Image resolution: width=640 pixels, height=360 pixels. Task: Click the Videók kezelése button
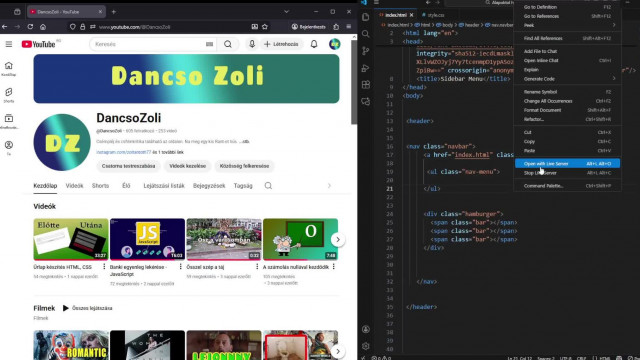187,166
